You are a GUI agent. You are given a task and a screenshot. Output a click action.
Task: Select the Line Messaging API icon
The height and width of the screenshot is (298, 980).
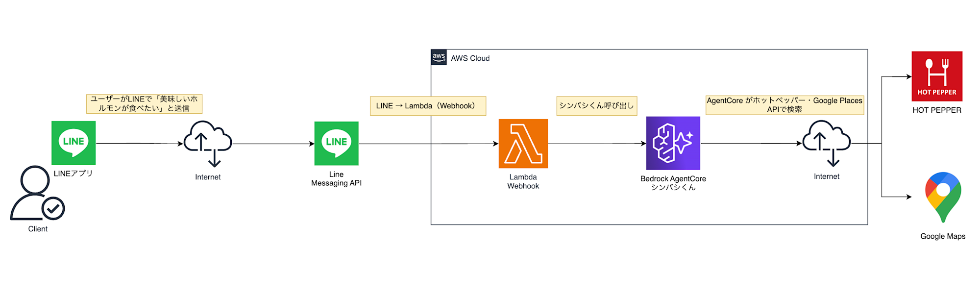336,143
